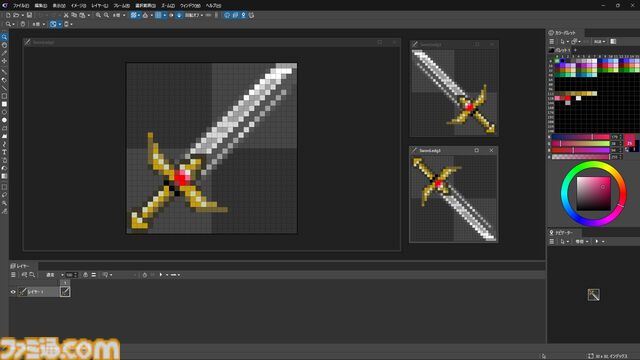Screen dimensions: 640x360
Task: Select the Text (T) tool
Action: coord(4,152)
